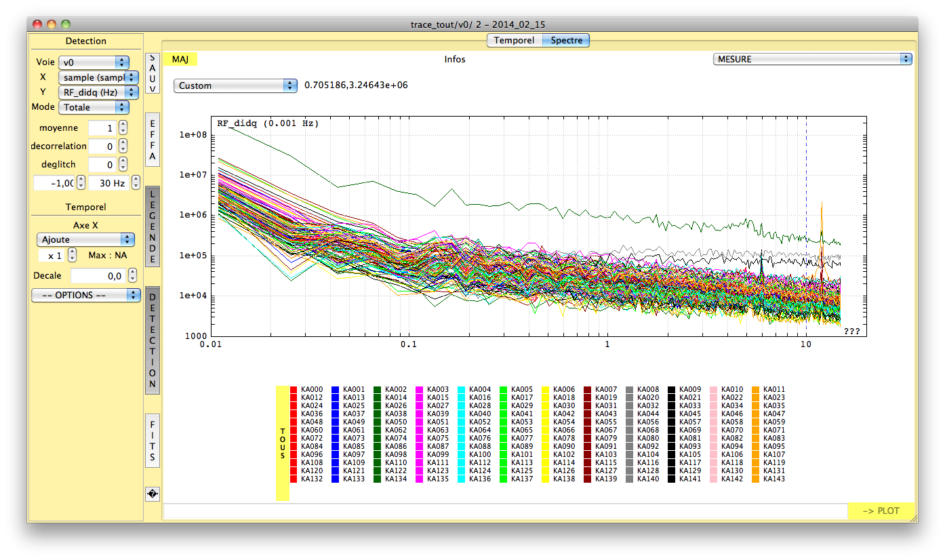The width and height of the screenshot is (945, 560).
Task: Open the Voie dropdown showing v0
Action: pos(94,62)
